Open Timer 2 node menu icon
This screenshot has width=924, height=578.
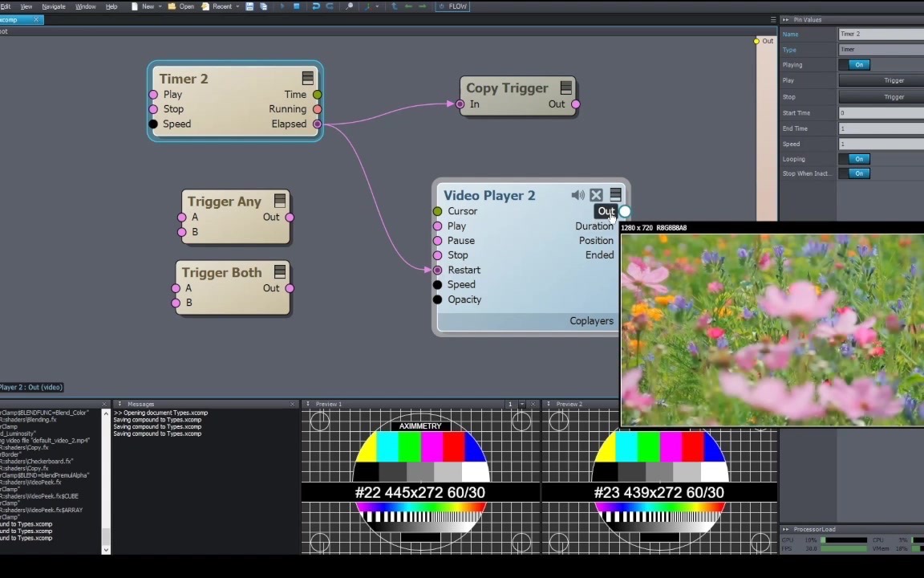point(307,78)
